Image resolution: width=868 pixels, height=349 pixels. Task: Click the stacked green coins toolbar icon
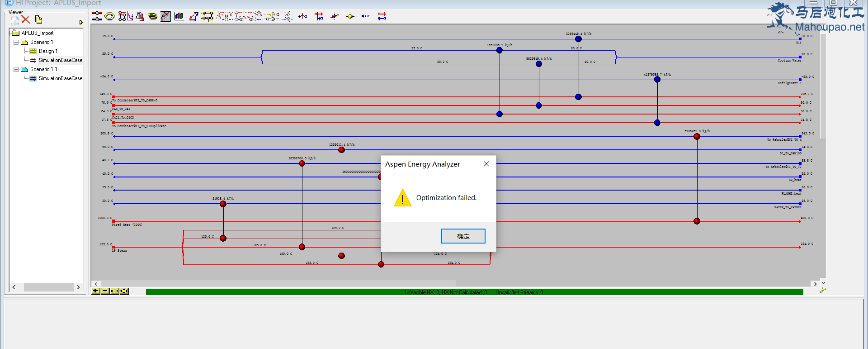(x=153, y=17)
